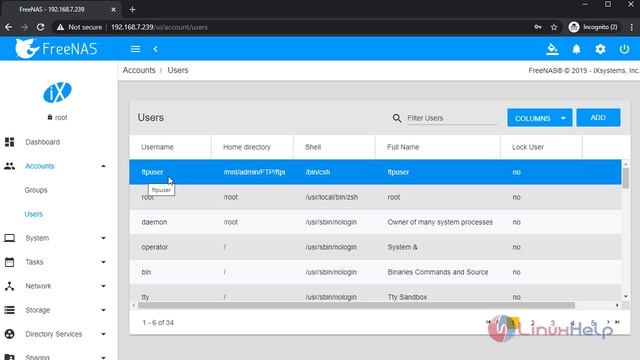
Task: Open a new browser tab
Action: pyautogui.click(x=132, y=9)
